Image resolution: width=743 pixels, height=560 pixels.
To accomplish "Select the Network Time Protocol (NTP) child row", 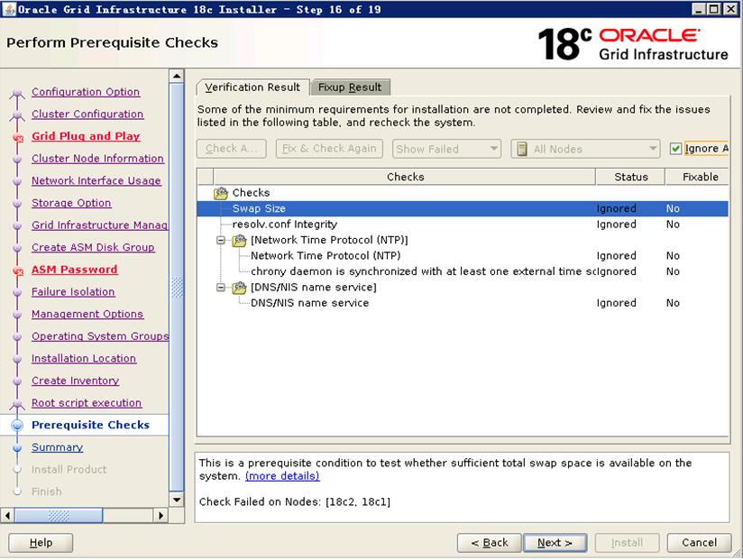I will point(463,256).
